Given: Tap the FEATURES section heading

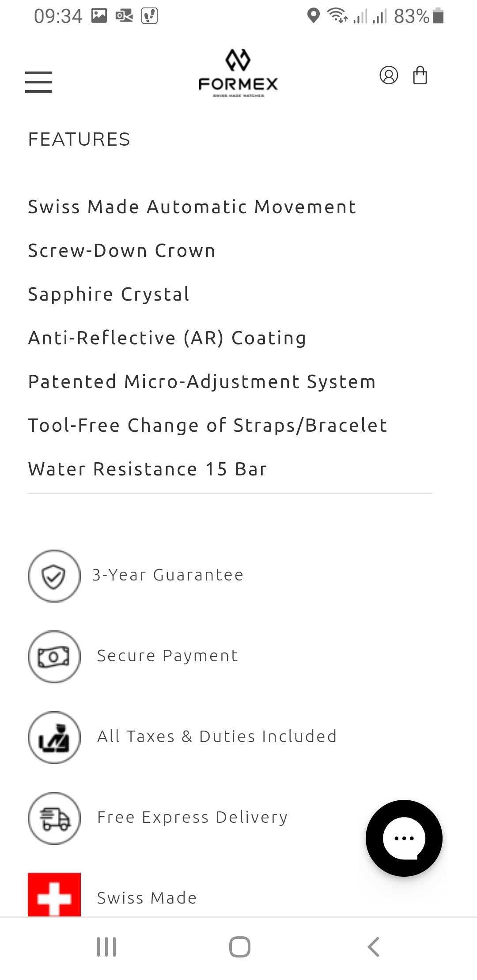Looking at the screenshot, I should (x=79, y=139).
